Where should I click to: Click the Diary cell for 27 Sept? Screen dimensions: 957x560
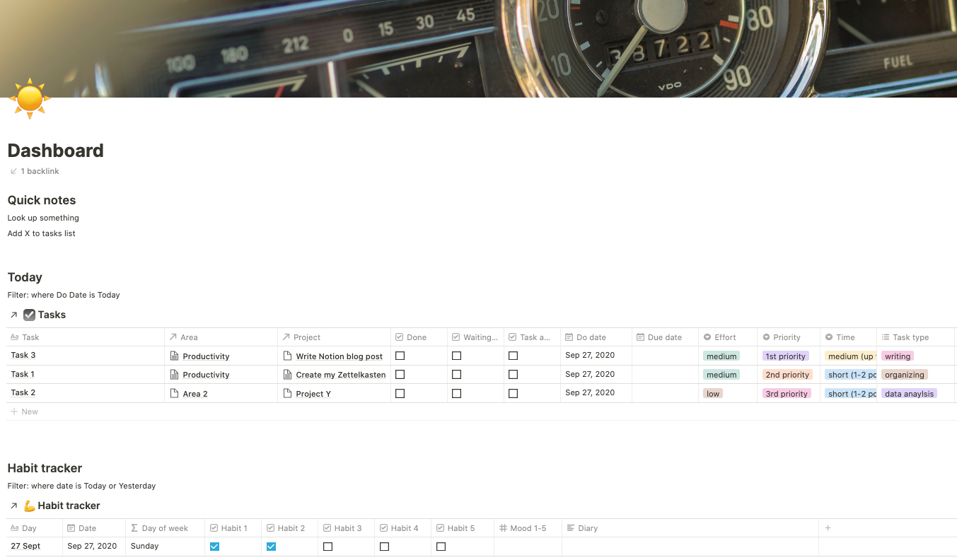pyautogui.click(x=690, y=547)
